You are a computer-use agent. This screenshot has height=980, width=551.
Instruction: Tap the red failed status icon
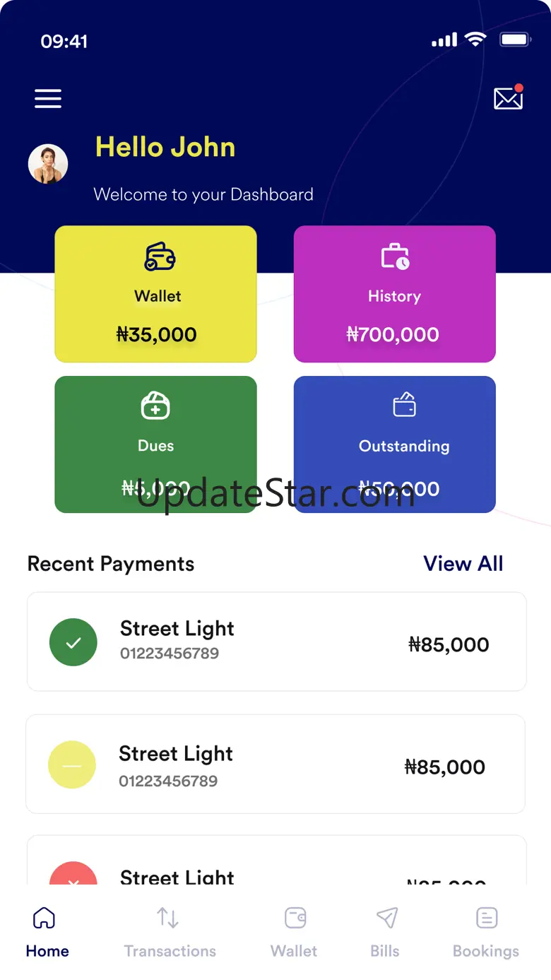pos(73,875)
